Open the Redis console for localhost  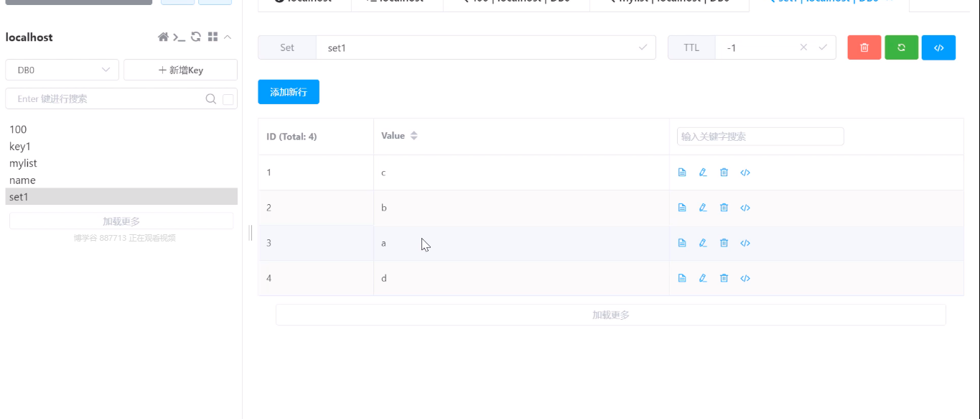(179, 37)
